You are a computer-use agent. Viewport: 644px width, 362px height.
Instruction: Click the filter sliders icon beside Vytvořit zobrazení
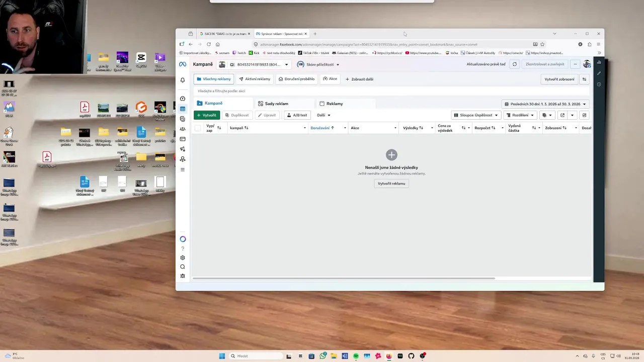(x=584, y=79)
